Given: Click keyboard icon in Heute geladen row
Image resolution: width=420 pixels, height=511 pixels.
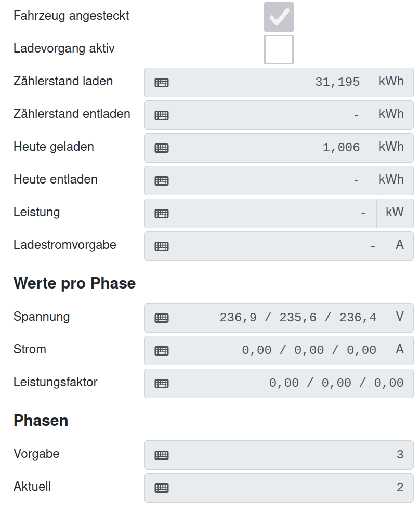Looking at the screenshot, I should click(162, 148).
